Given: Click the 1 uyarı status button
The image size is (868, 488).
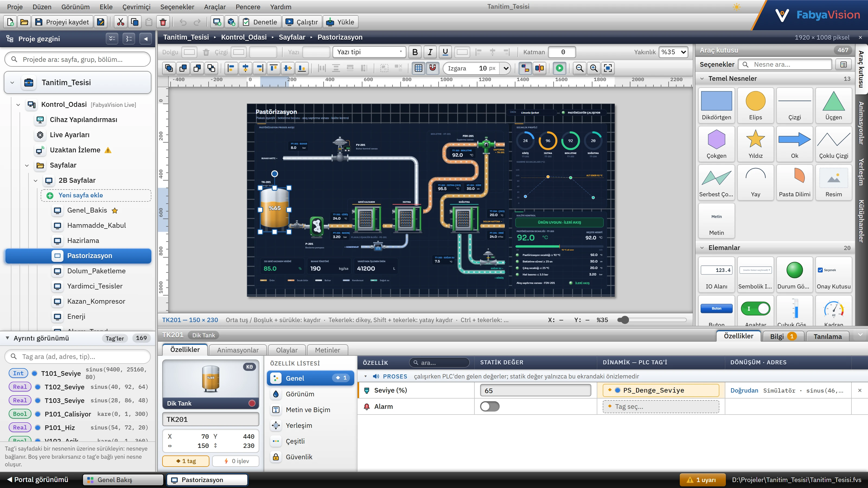Looking at the screenshot, I should click(702, 480).
